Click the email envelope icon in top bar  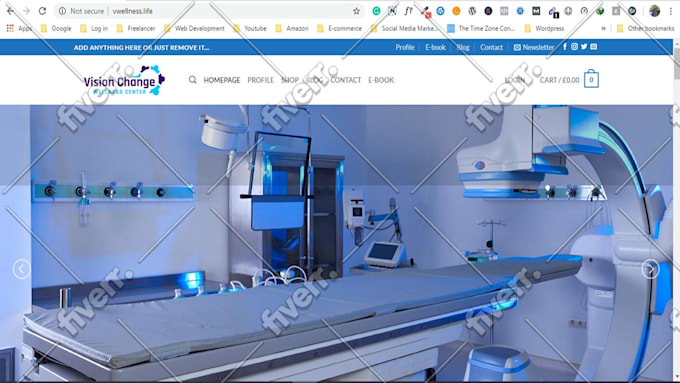coord(593,46)
